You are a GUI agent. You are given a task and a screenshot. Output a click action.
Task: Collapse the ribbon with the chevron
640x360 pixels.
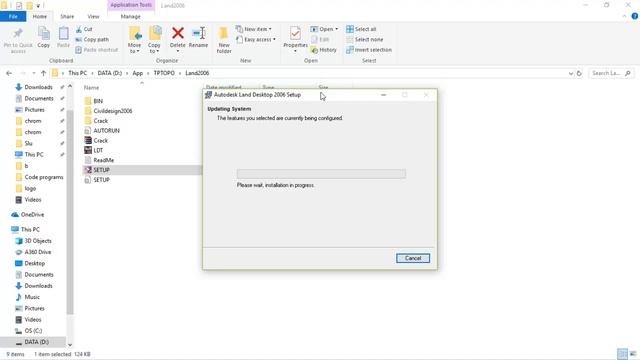point(624,16)
